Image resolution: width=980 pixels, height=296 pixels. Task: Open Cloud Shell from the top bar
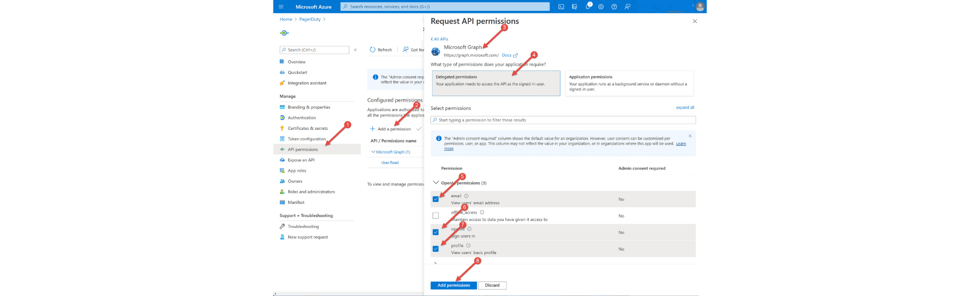561,7
